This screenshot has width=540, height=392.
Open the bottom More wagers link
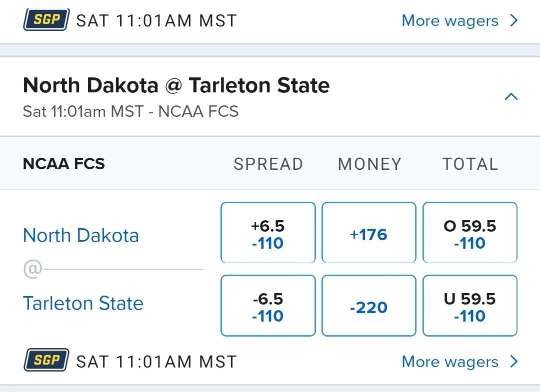[x=450, y=362]
